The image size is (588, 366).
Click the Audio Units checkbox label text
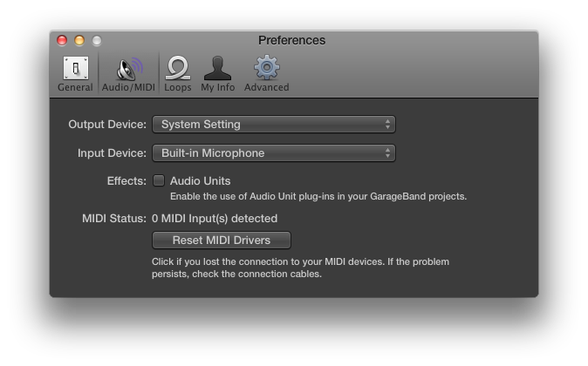click(200, 180)
